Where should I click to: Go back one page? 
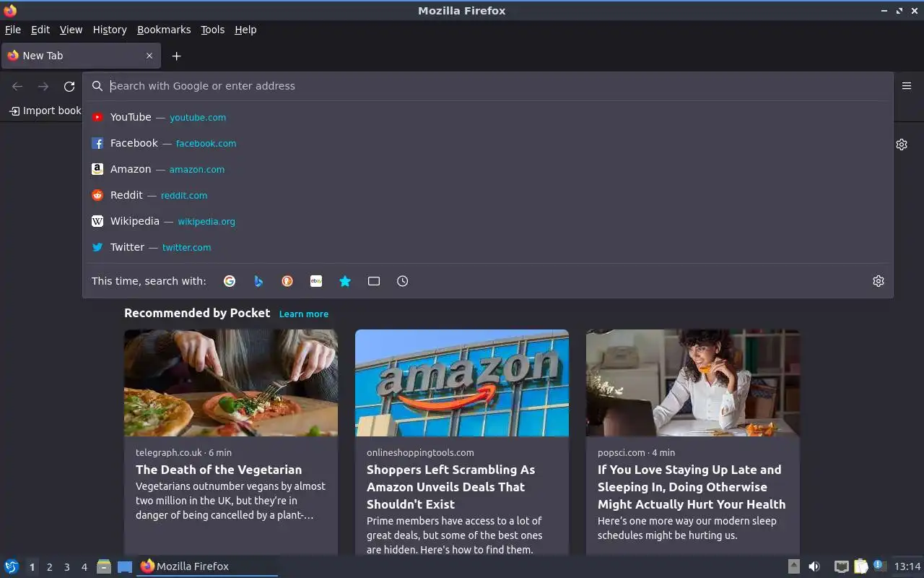pos(17,87)
